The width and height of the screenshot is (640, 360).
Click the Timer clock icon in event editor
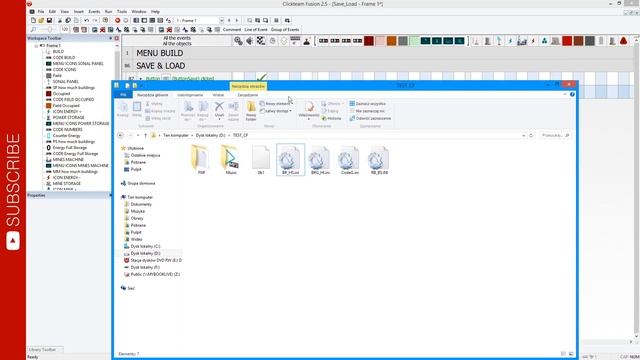pos(272,41)
